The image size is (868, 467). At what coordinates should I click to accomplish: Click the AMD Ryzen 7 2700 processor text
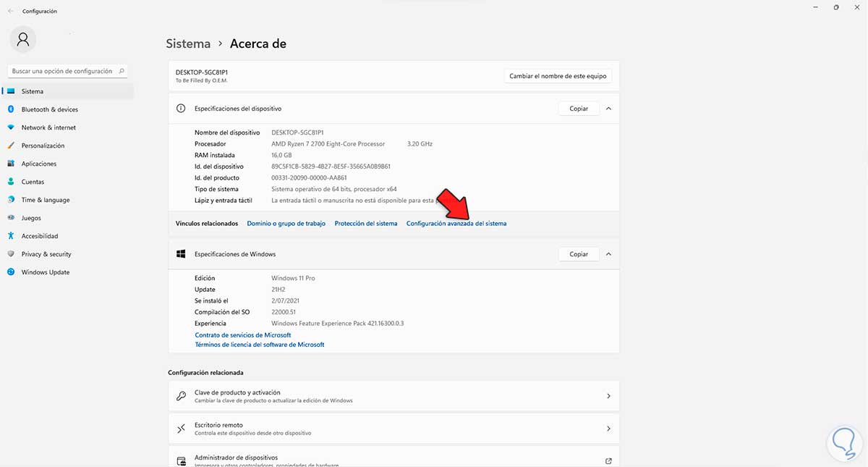coord(328,144)
